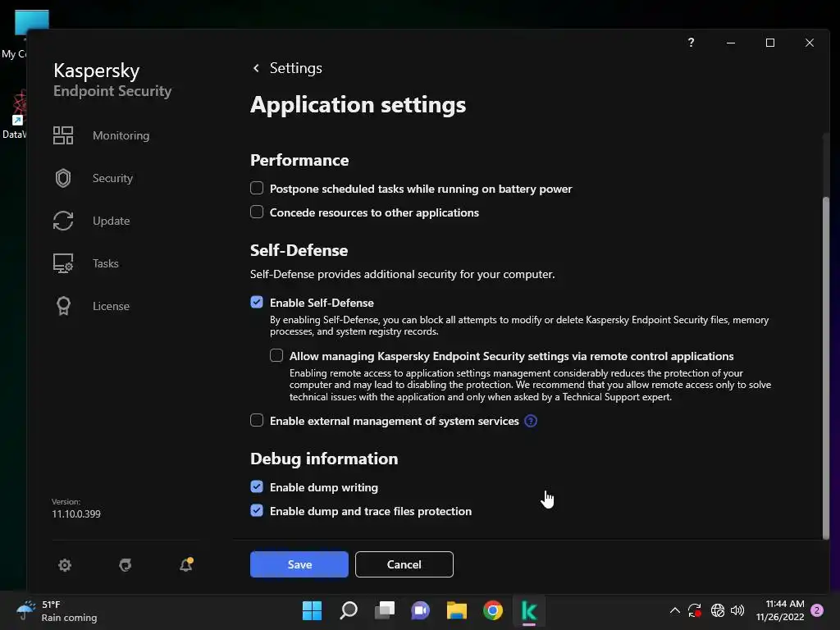Open the volume speaker tray icon
This screenshot has width=840, height=630.
click(x=737, y=610)
